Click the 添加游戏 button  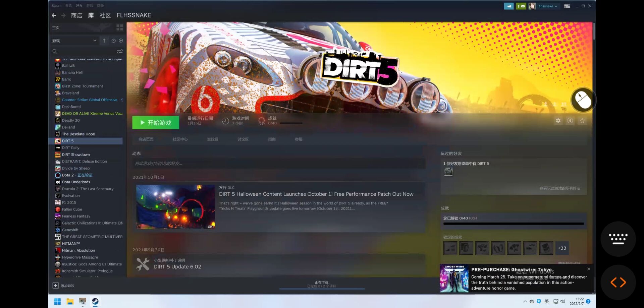point(64,286)
